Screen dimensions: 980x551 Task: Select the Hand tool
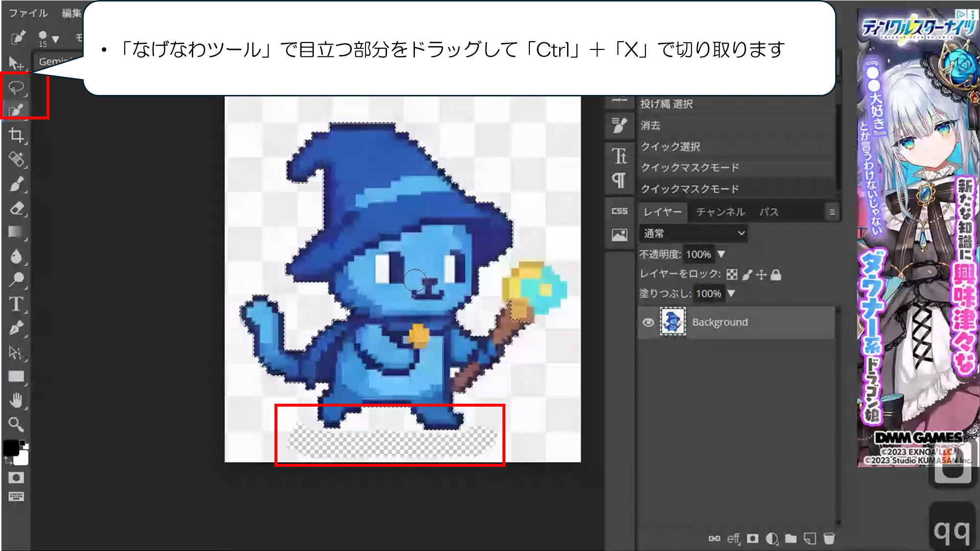(x=16, y=401)
